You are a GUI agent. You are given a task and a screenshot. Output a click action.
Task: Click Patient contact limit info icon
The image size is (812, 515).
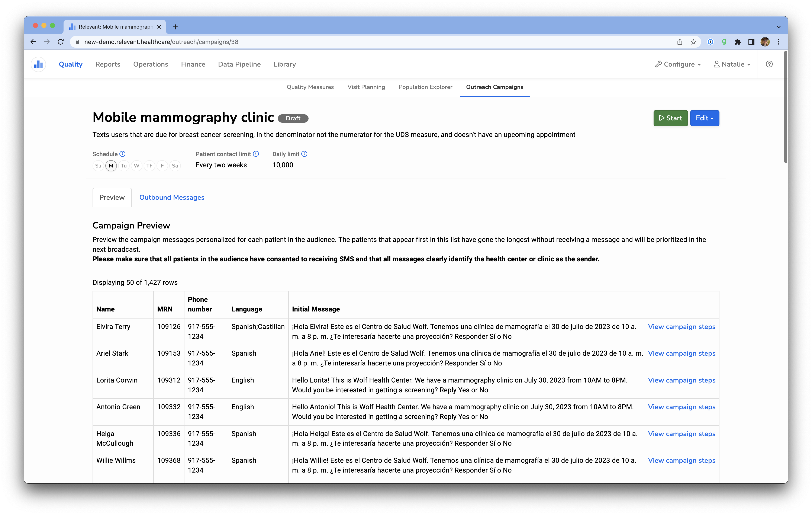[256, 154]
